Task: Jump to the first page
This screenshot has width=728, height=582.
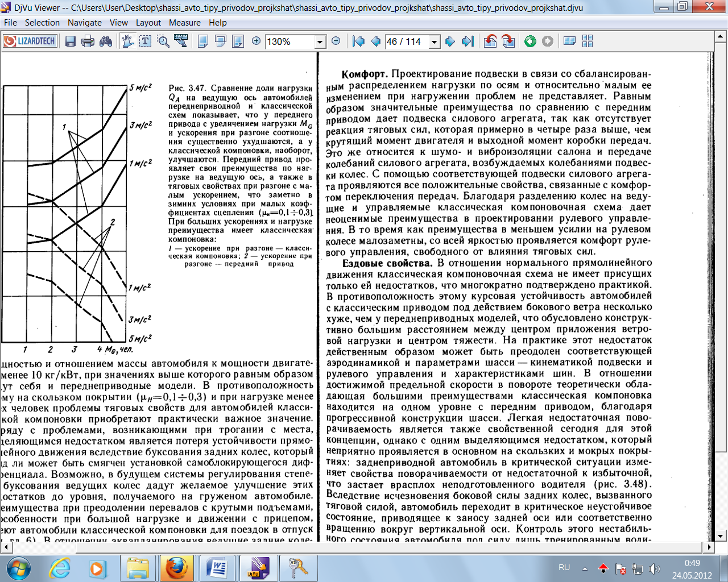Action: (358, 41)
